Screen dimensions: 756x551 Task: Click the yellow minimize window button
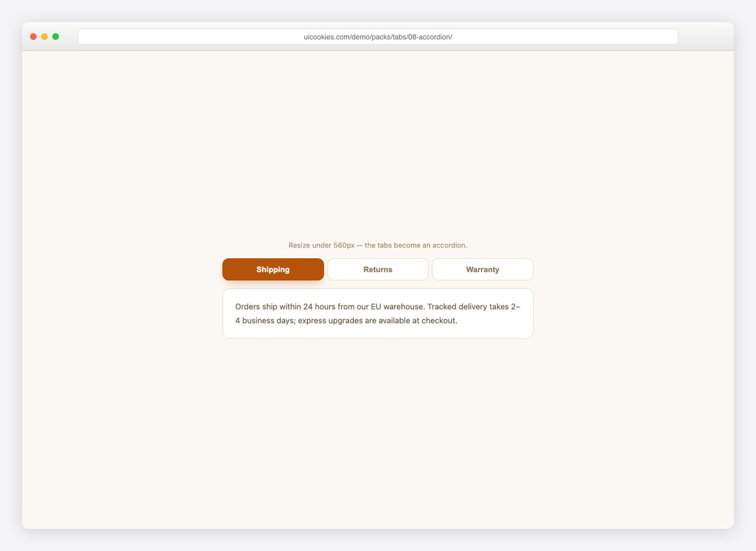(44, 37)
